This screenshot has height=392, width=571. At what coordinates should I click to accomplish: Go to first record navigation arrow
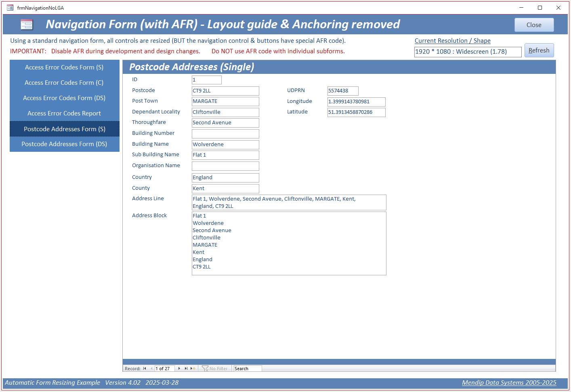point(145,369)
